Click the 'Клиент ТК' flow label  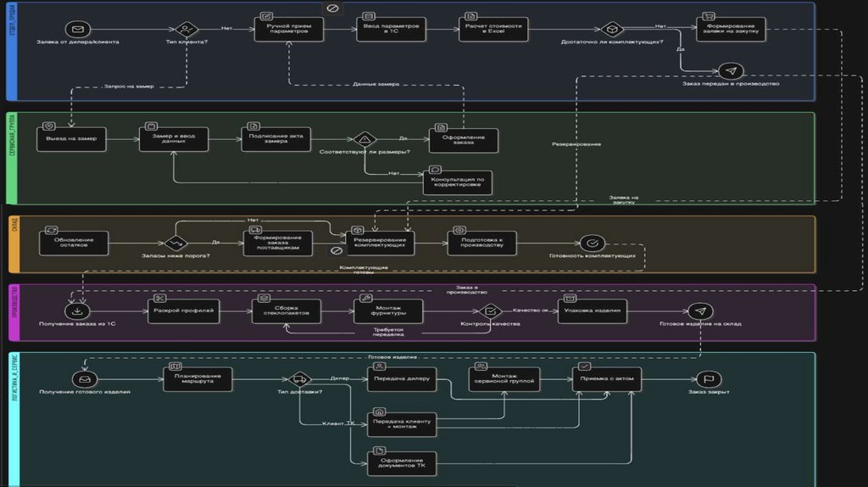tap(339, 423)
